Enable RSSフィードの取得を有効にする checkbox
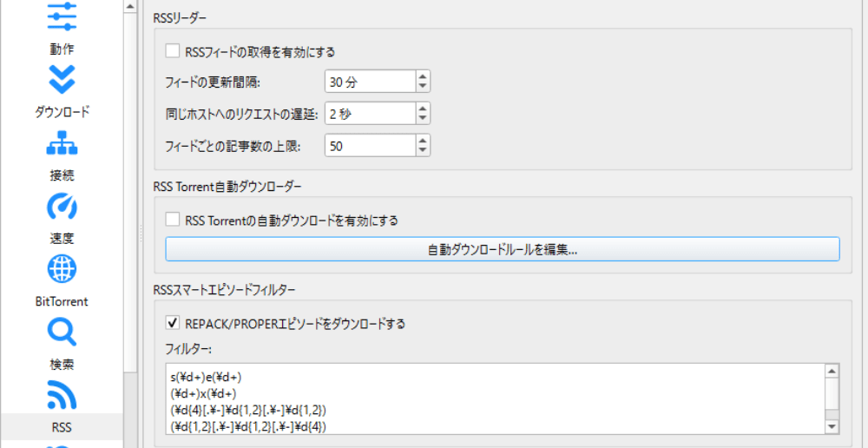This screenshot has height=448, width=868. point(173,51)
